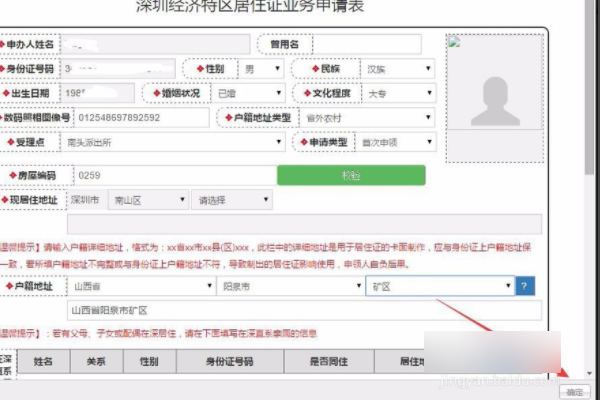Click the vertical scrollbar down arrow
The image size is (600, 400).
pos(589,373)
